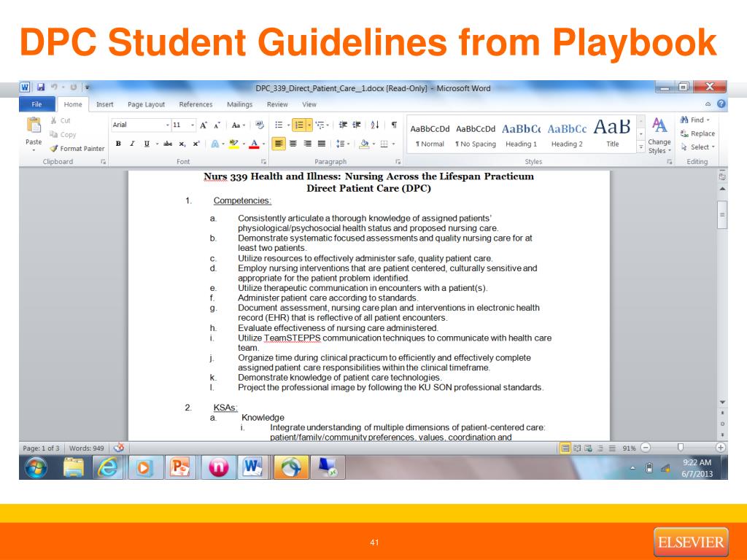Zoom in with the plus button
Viewport: 747px width, 560px height.
[x=720, y=448]
